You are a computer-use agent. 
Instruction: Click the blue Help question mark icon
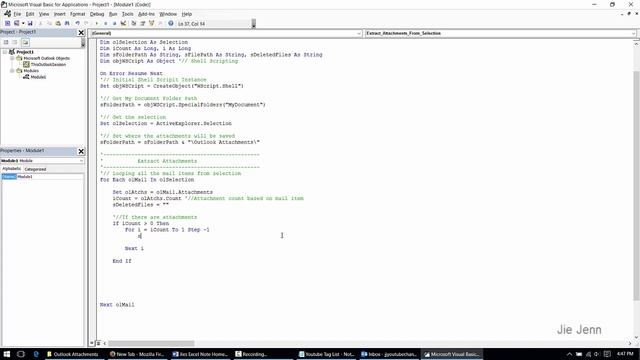coord(171,24)
